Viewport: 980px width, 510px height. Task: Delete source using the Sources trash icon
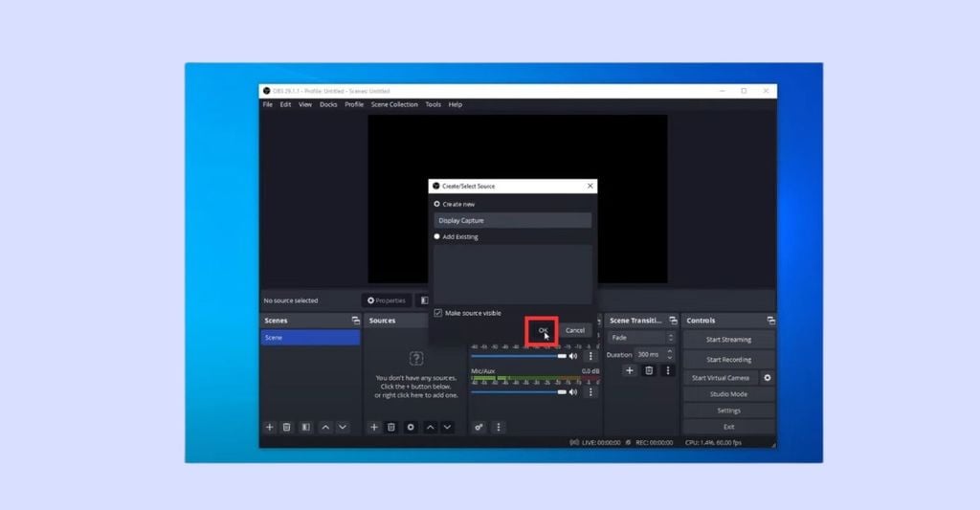point(391,428)
